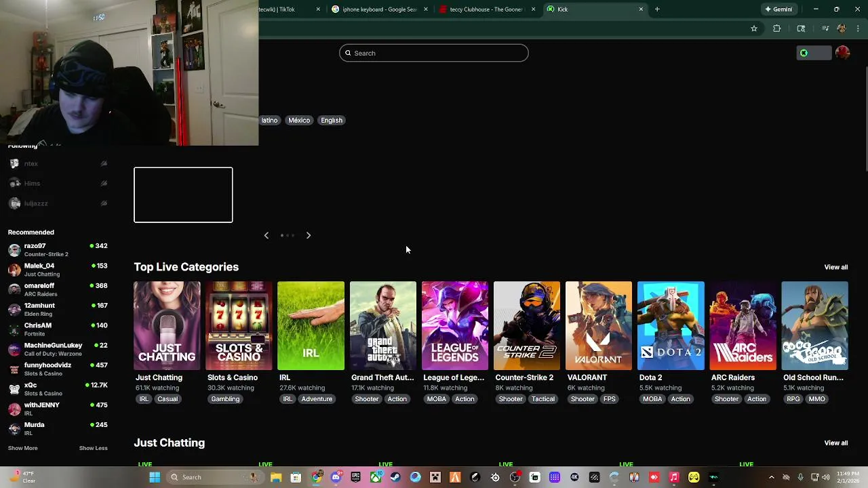Click the Gambling tag under Slots & Casino
The width and height of the screenshot is (868, 488).
[225, 399]
